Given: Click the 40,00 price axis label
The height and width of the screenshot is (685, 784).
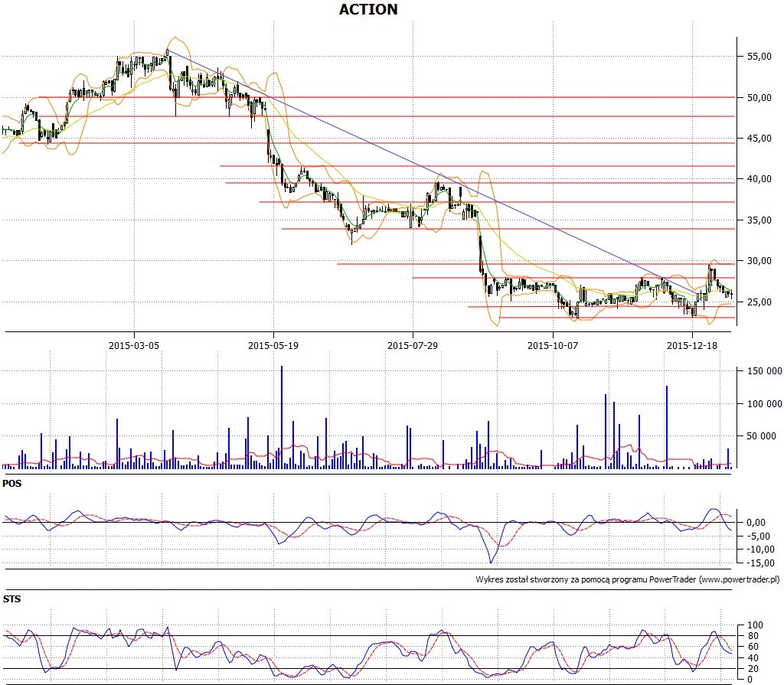Looking at the screenshot, I should point(759,179).
